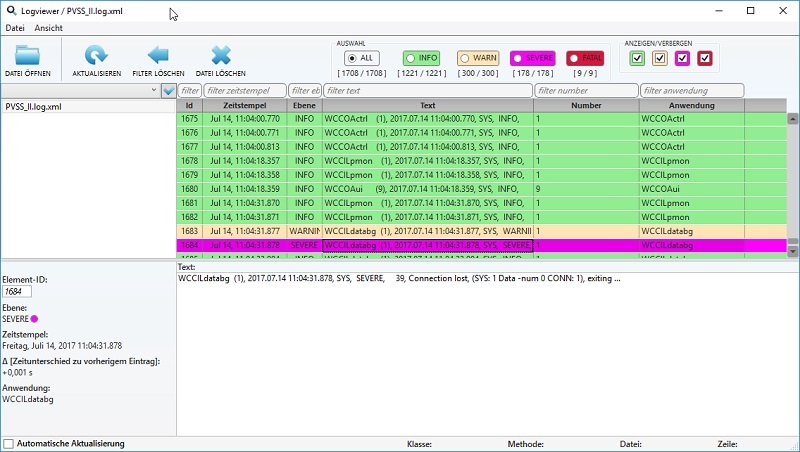Expand the file selection combo box

(152, 91)
